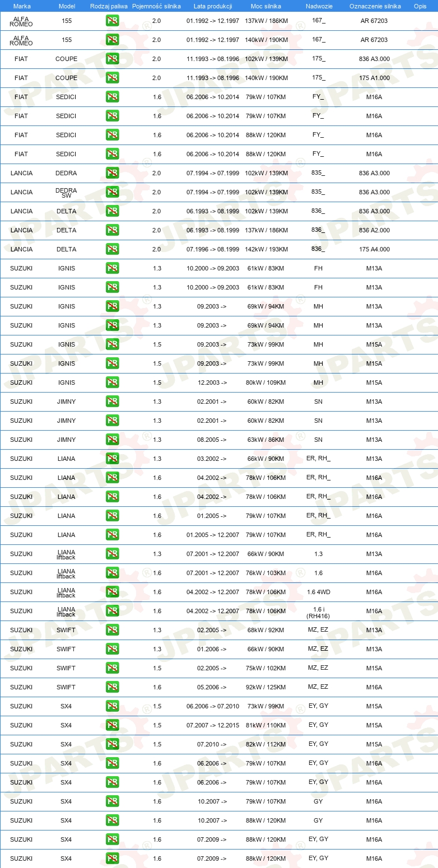Click fuel icon in SX4 10.2007 88kW row
438x868 pixels.
pos(112,820)
